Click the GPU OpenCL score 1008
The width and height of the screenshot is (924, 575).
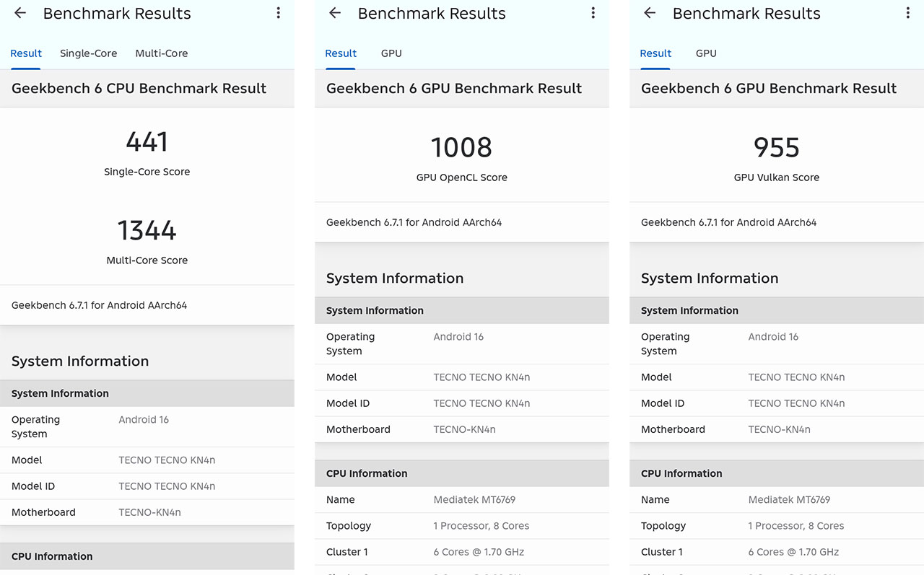[462, 148]
